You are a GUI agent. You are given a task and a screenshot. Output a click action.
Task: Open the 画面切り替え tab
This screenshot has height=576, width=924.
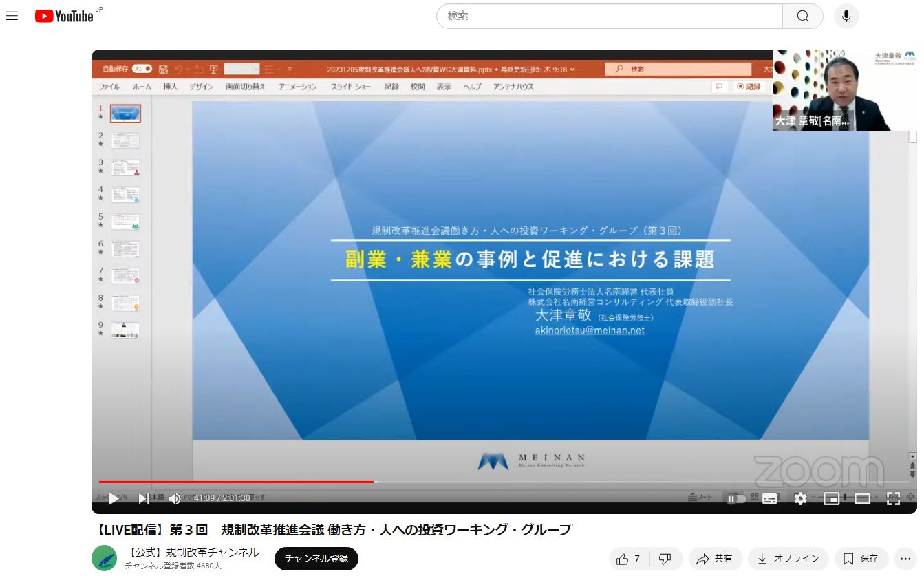(246, 87)
